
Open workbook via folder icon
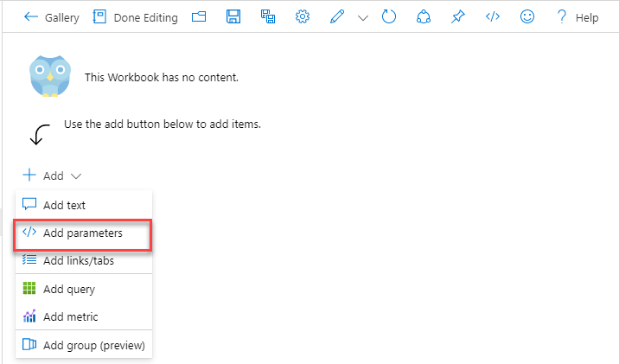tap(199, 16)
